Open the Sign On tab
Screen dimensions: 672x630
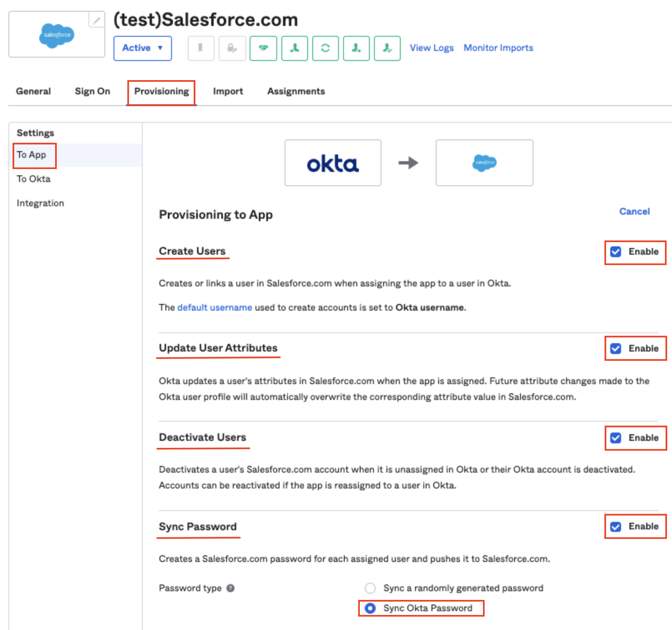pyautogui.click(x=92, y=91)
